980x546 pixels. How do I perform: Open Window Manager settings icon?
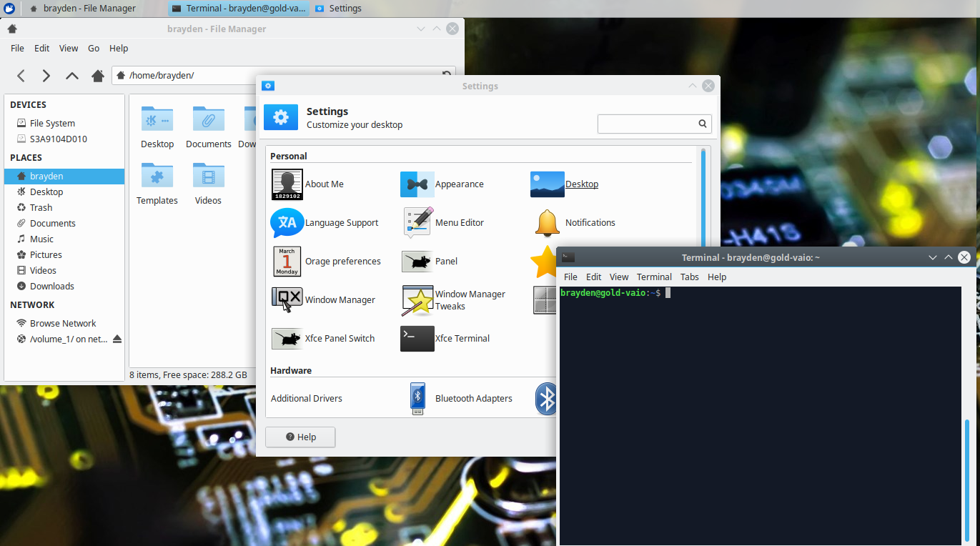287,300
